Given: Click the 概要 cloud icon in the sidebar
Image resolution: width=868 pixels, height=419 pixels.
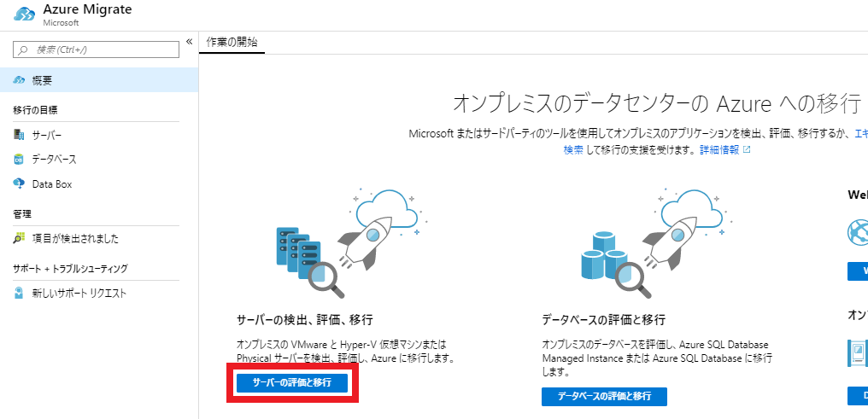Looking at the screenshot, I should click(x=19, y=80).
